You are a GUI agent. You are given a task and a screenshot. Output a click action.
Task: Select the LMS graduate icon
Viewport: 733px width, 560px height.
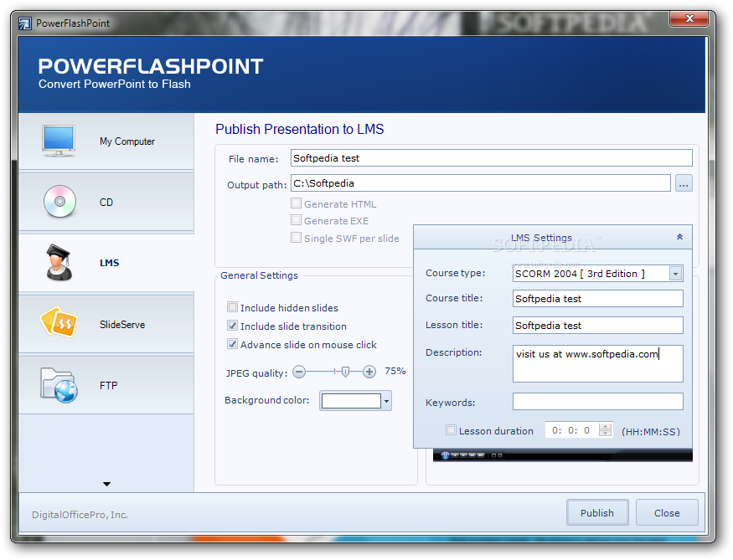[x=59, y=263]
